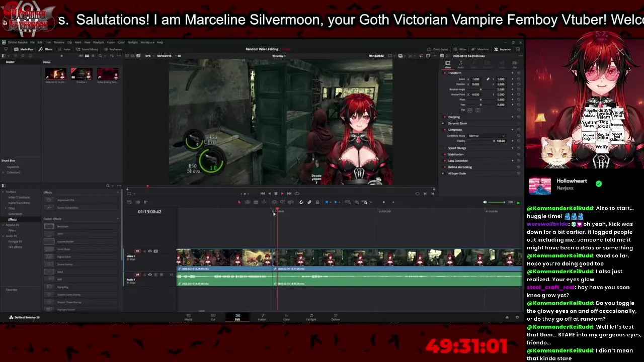Screen dimensions: 644x362
Task: Switch to the Media page
Action: pyautogui.click(x=188, y=318)
